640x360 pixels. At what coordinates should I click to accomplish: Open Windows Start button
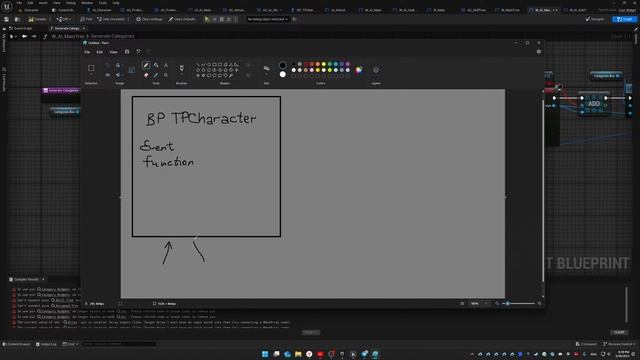point(265,354)
